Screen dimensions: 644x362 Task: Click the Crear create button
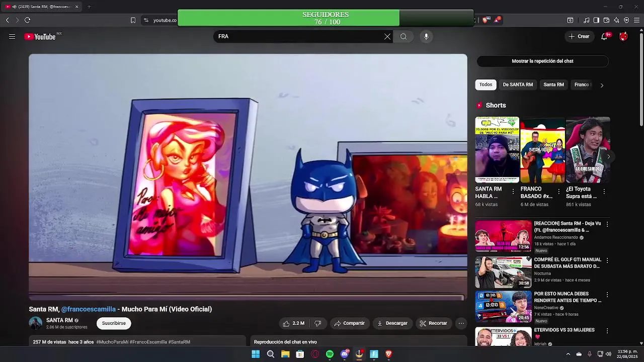coord(579,37)
